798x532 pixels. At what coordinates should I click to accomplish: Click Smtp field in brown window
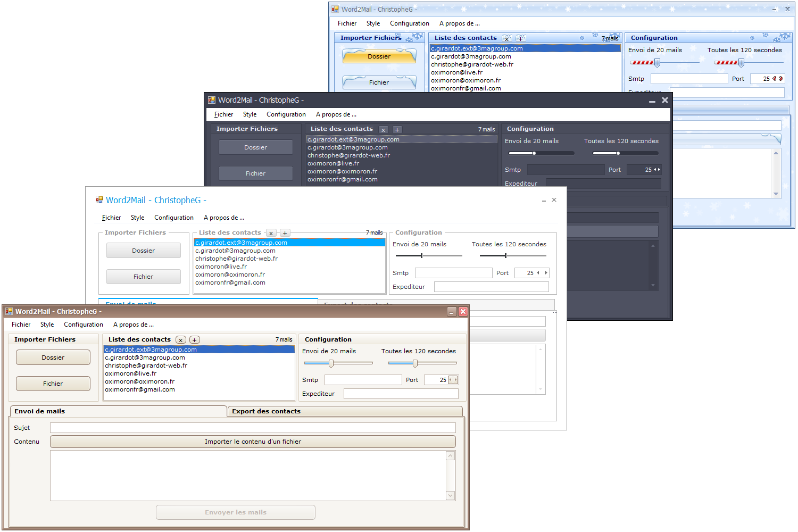pyautogui.click(x=363, y=380)
